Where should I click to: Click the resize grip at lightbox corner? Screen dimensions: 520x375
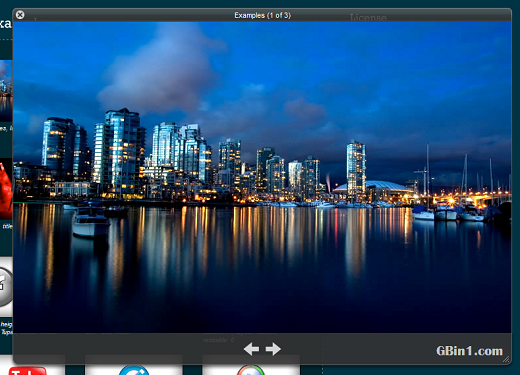pos(506,359)
